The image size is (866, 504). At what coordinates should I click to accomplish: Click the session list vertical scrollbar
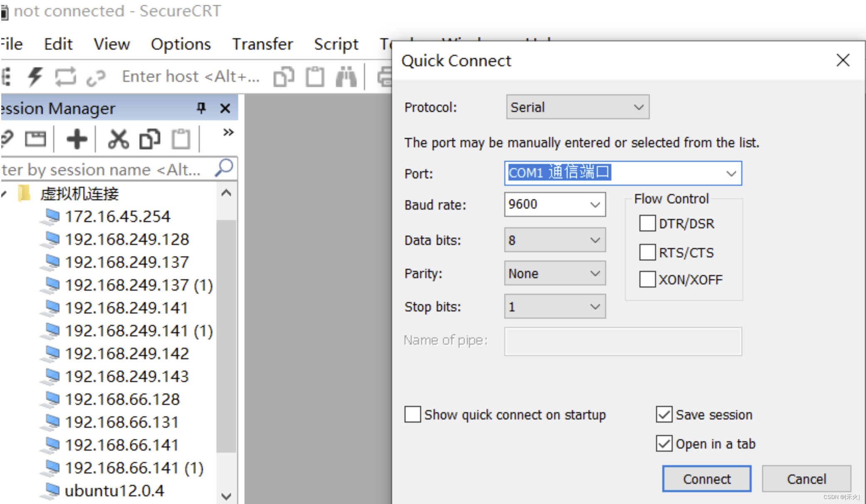point(227,336)
